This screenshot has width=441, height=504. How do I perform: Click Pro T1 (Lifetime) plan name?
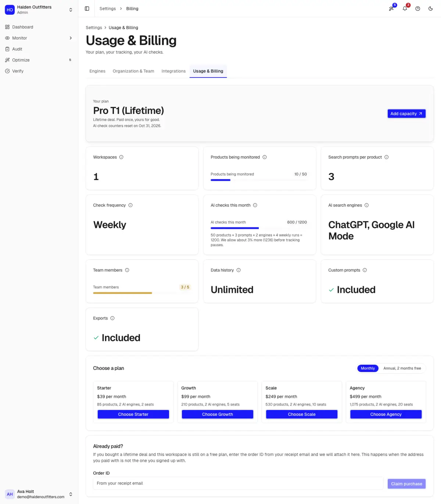pos(129,111)
